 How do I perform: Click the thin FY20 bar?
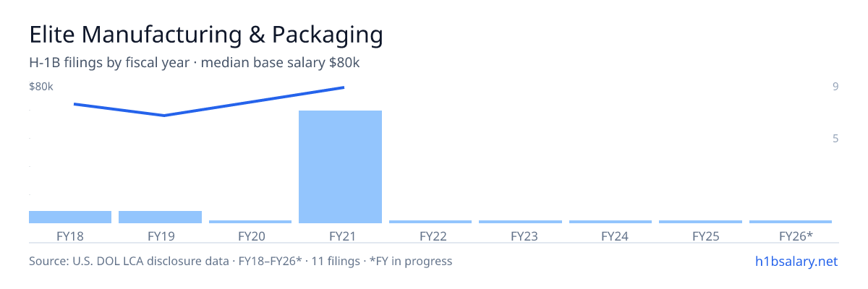(250, 222)
